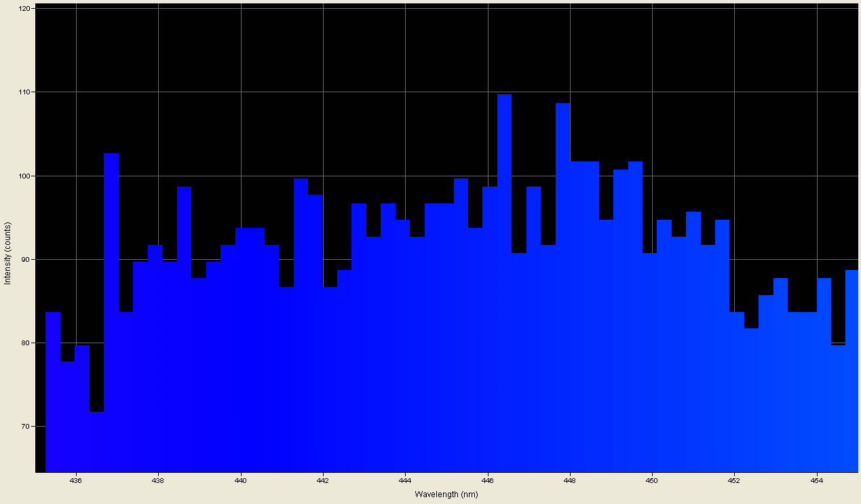Click the "Wavelength (nm)" x-axis title
Image resolution: width=861 pixels, height=504 pixels.
pos(446,495)
